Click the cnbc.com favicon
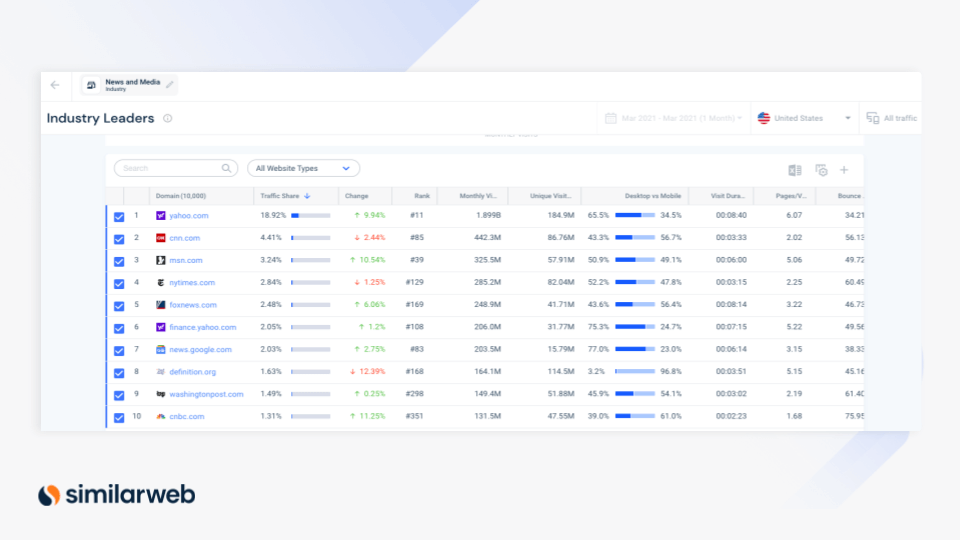960x540 pixels. click(160, 416)
